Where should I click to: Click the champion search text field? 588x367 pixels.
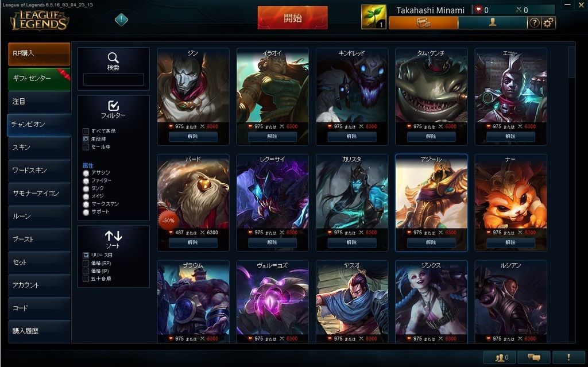point(114,80)
